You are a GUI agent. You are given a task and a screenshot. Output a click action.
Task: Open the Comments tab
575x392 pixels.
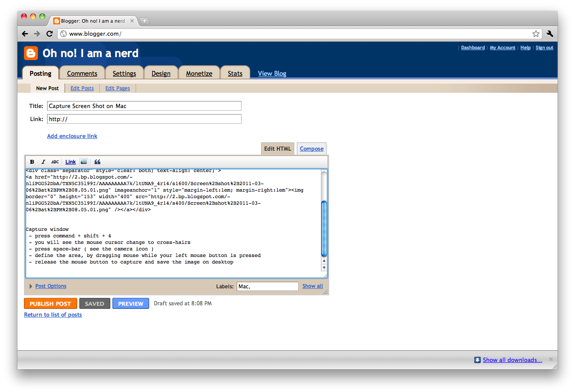(82, 73)
